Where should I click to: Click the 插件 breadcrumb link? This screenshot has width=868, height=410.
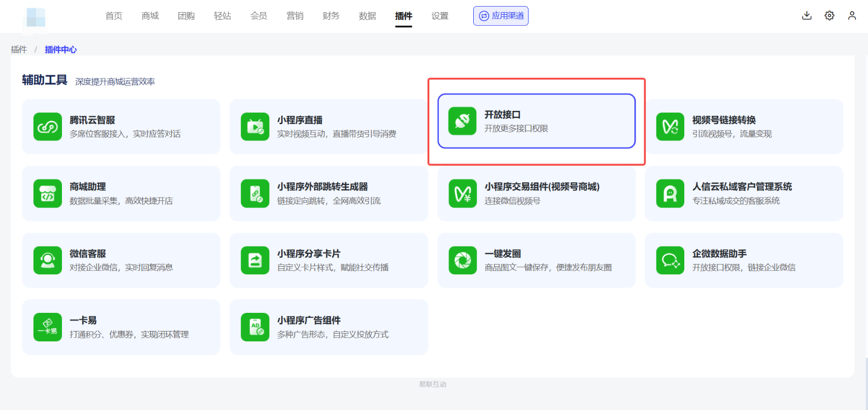coord(19,49)
